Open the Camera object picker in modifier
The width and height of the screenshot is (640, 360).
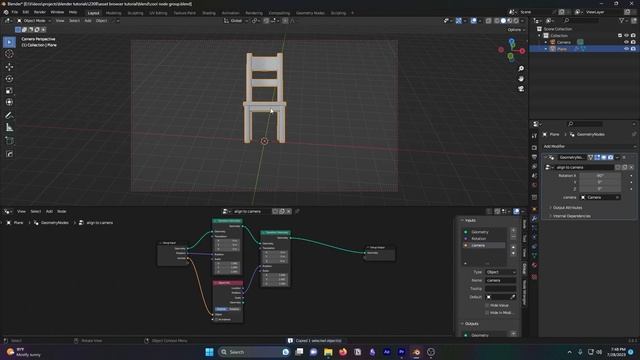(x=600, y=198)
